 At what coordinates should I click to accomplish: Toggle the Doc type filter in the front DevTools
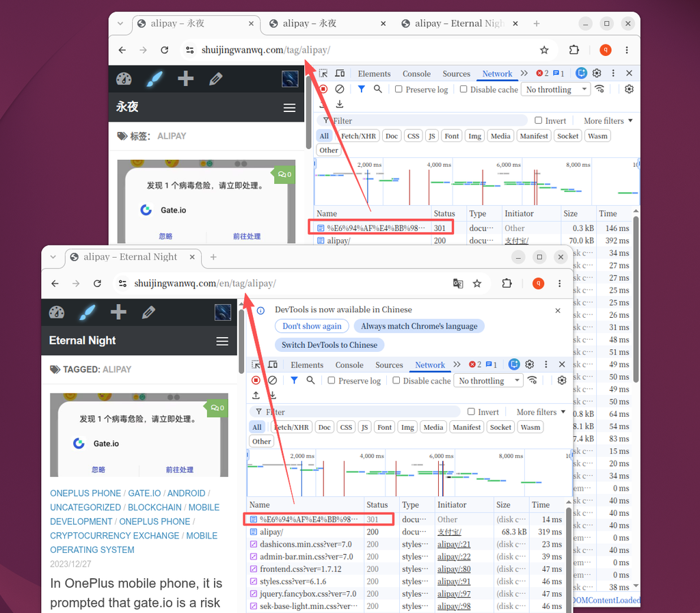pyautogui.click(x=325, y=427)
